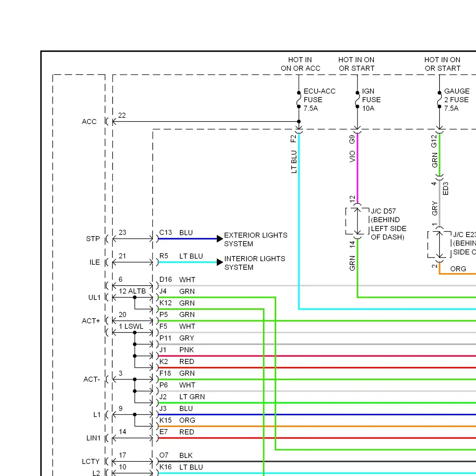Click the ACT- terminal label

[92, 379]
